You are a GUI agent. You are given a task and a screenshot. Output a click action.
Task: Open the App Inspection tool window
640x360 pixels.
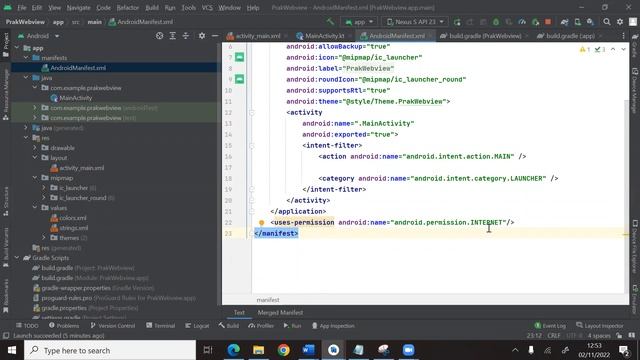pos(333,326)
